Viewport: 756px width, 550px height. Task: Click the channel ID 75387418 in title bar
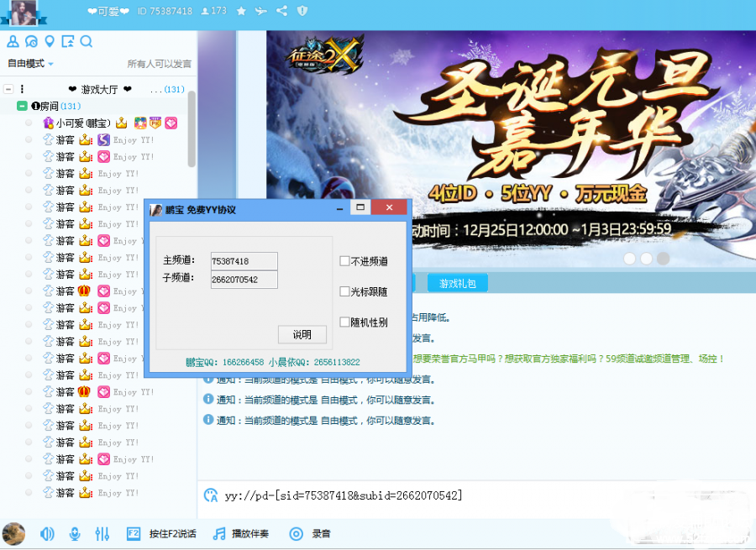click(x=165, y=11)
